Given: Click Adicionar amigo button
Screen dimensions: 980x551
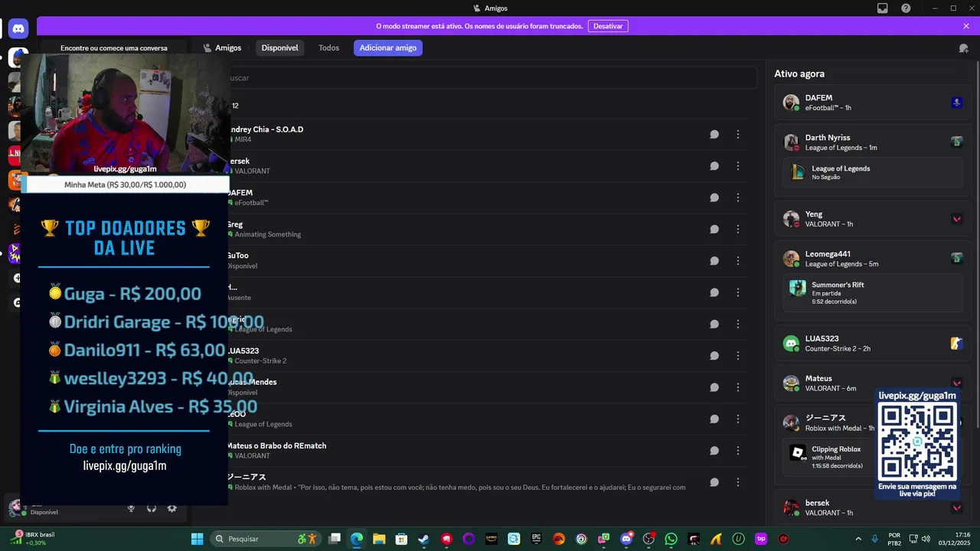Looking at the screenshot, I should 388,48.
